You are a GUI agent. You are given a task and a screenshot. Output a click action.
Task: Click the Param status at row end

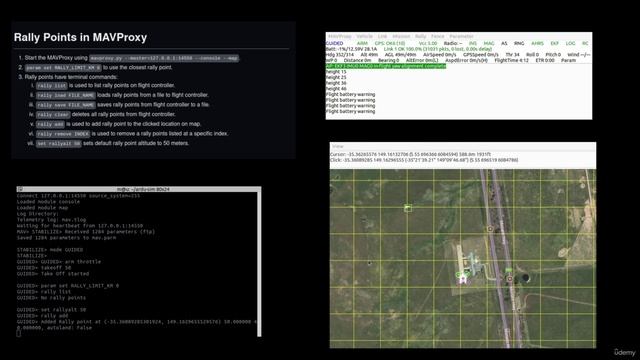[568, 60]
